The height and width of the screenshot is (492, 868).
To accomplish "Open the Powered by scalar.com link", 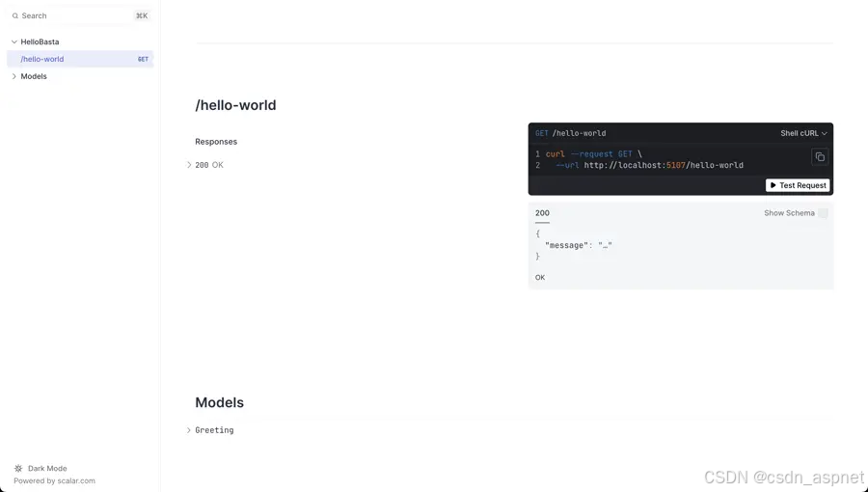I will coord(54,481).
